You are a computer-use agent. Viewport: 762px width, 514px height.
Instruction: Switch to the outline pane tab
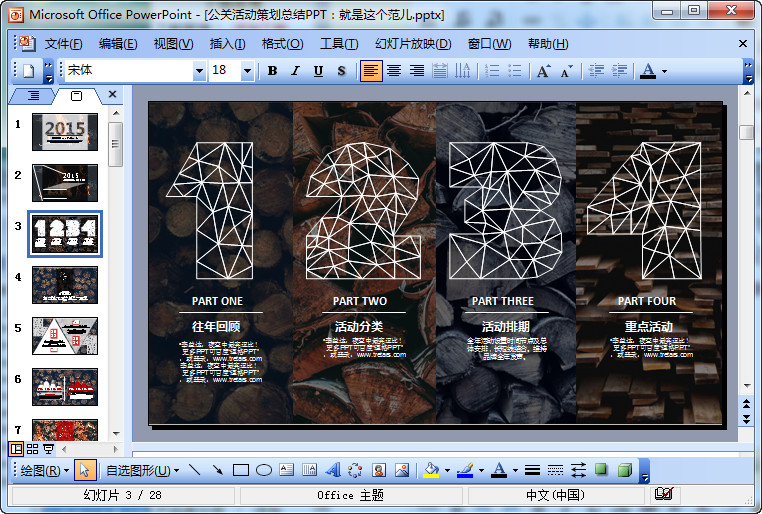[x=33, y=95]
